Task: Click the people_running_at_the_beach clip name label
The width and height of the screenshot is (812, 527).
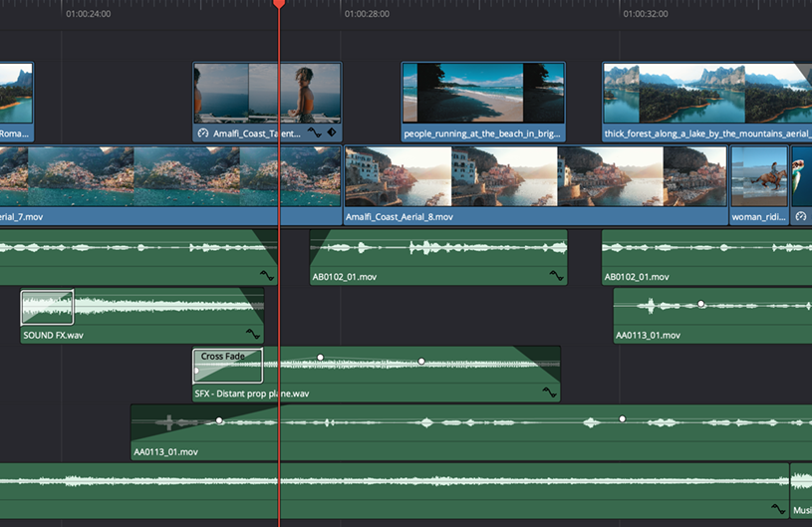Action: [481, 133]
